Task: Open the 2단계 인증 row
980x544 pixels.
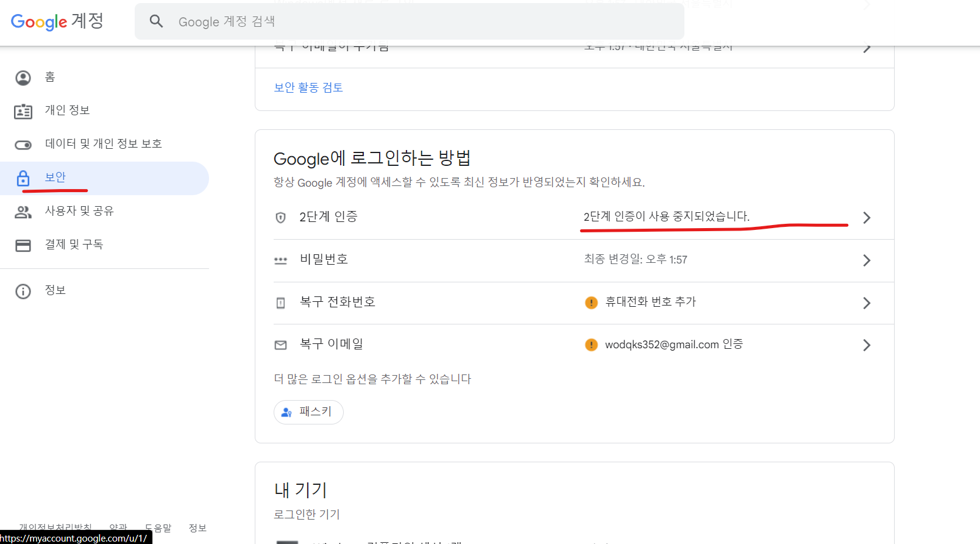Action: 574,218
